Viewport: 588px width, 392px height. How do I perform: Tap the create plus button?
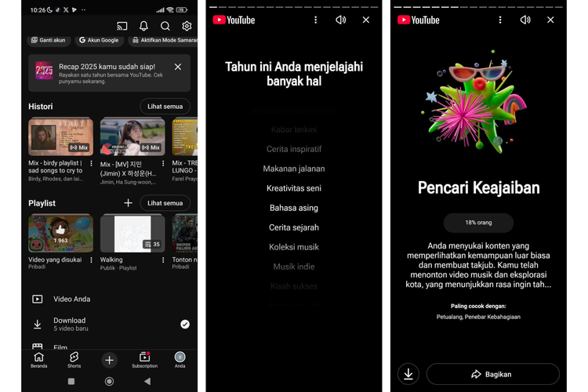109,360
